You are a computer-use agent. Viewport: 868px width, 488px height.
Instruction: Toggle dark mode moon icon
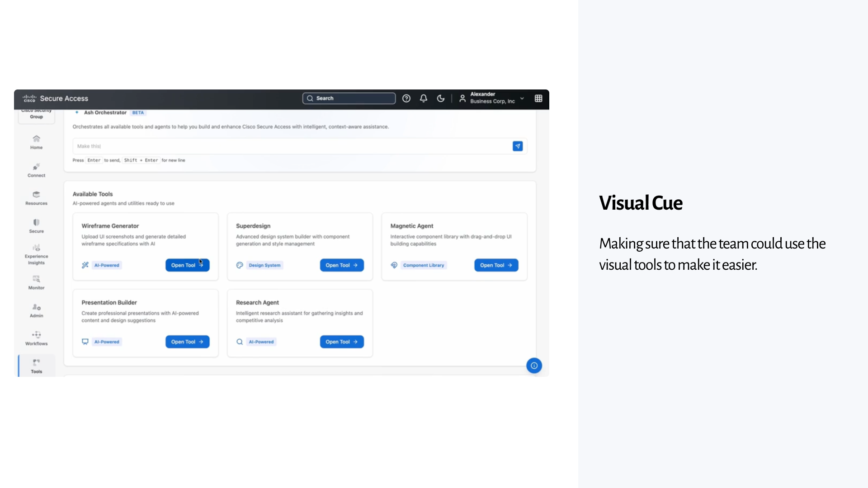click(441, 99)
